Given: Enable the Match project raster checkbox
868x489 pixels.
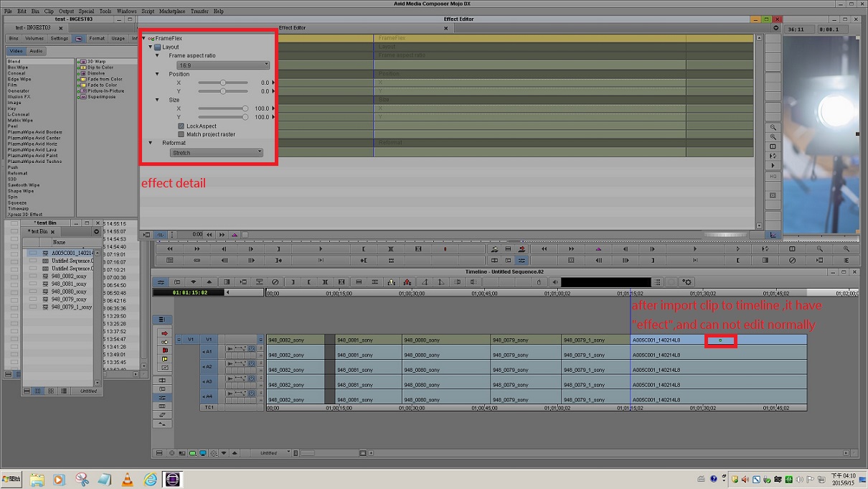Looking at the screenshot, I should click(181, 134).
